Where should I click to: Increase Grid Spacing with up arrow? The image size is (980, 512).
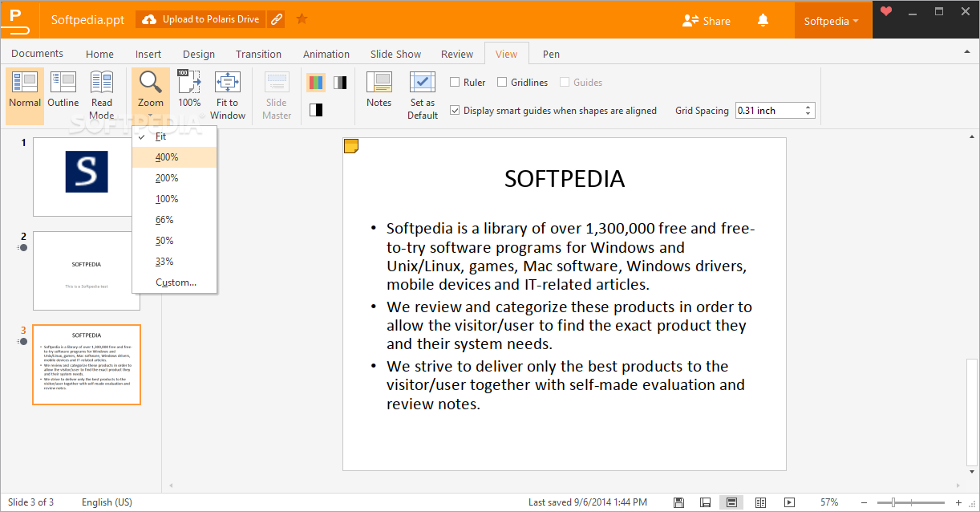click(x=808, y=107)
